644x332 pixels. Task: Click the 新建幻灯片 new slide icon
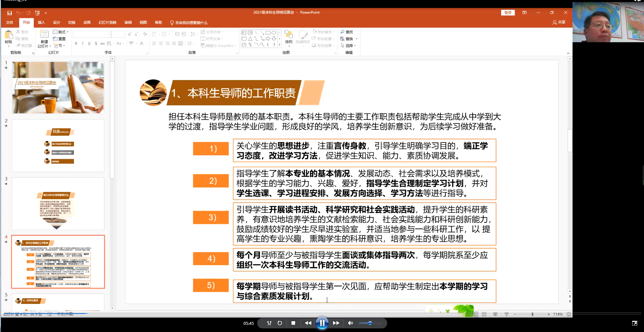44,35
